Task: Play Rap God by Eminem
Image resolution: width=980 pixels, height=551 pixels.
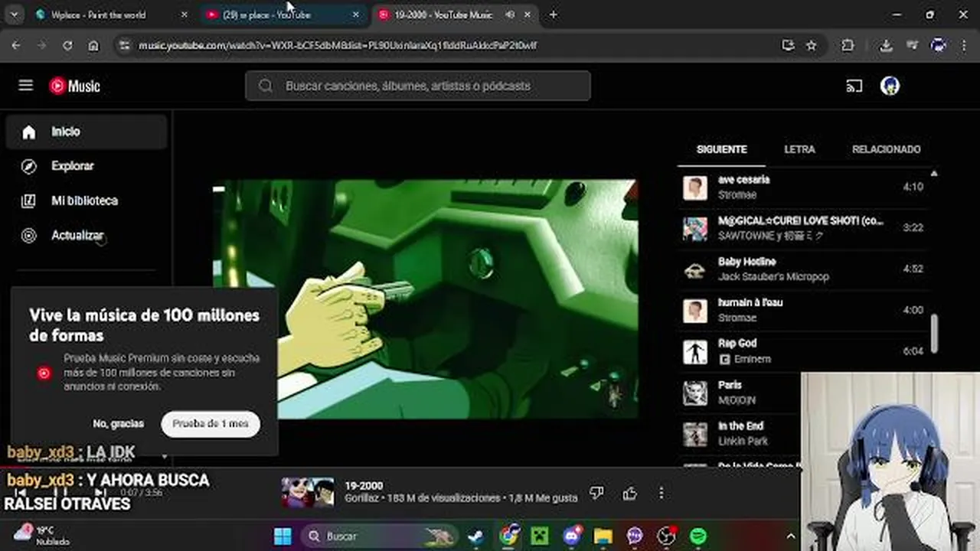Action: pos(802,351)
